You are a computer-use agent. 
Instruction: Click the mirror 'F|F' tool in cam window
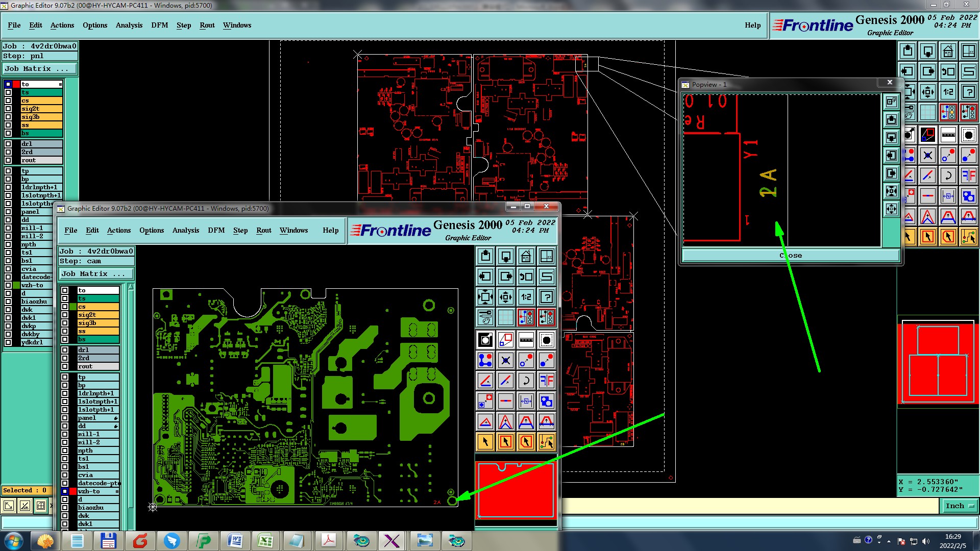[x=546, y=381]
